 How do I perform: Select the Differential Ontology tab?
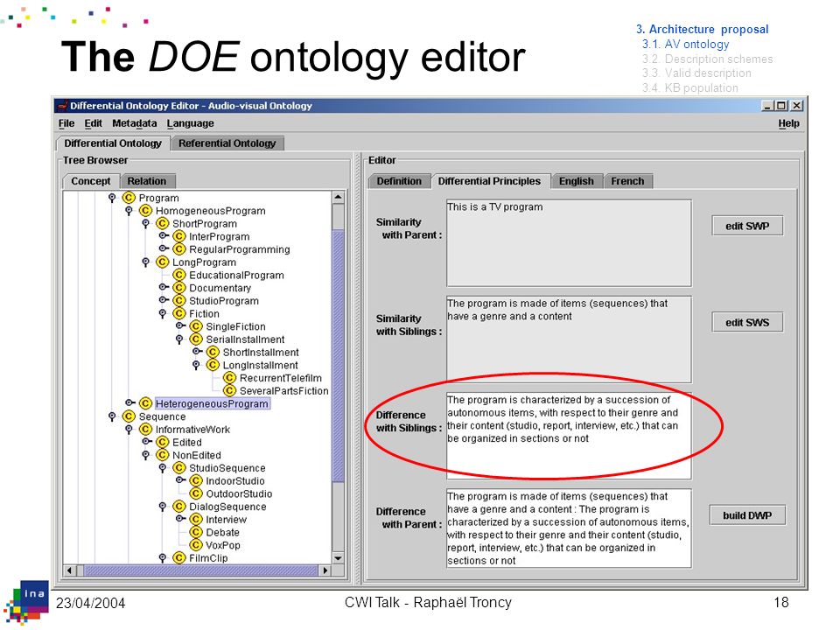(113, 143)
